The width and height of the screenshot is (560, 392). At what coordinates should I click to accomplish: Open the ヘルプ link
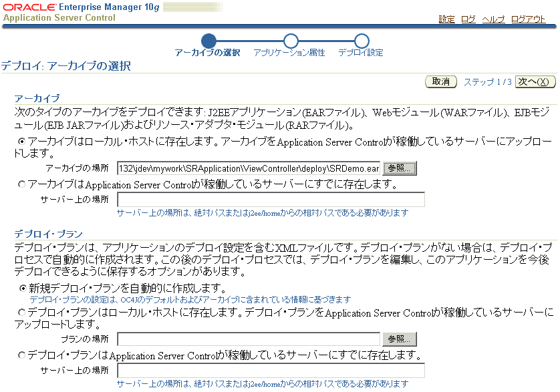493,19
